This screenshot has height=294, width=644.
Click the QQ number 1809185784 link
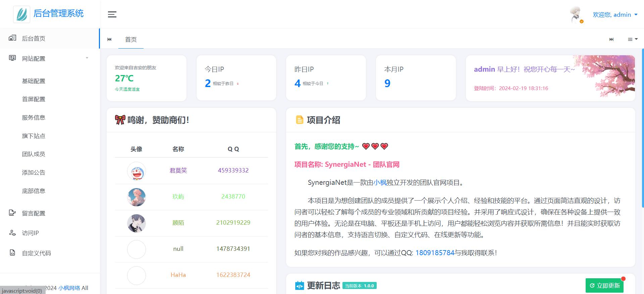(435, 253)
